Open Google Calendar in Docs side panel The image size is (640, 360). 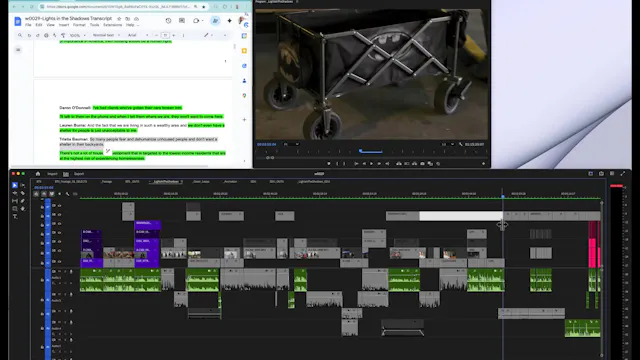tap(244, 36)
